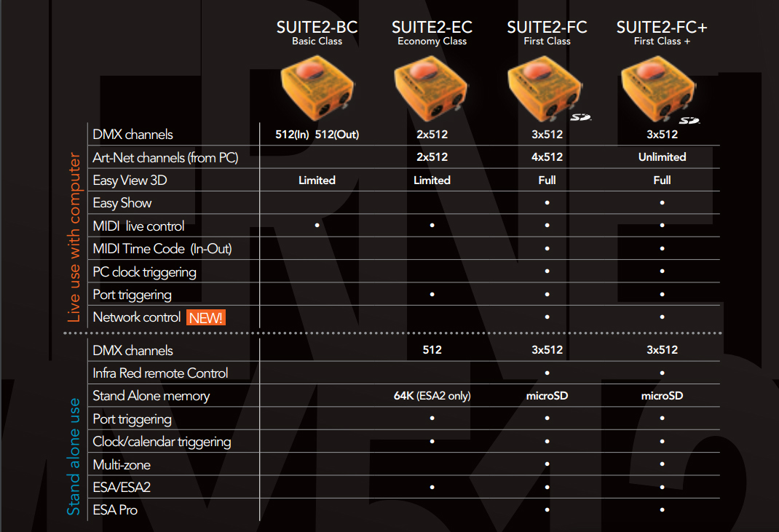Select "DMX channels" row label in live-use section
The image size is (779, 532).
[x=133, y=135]
